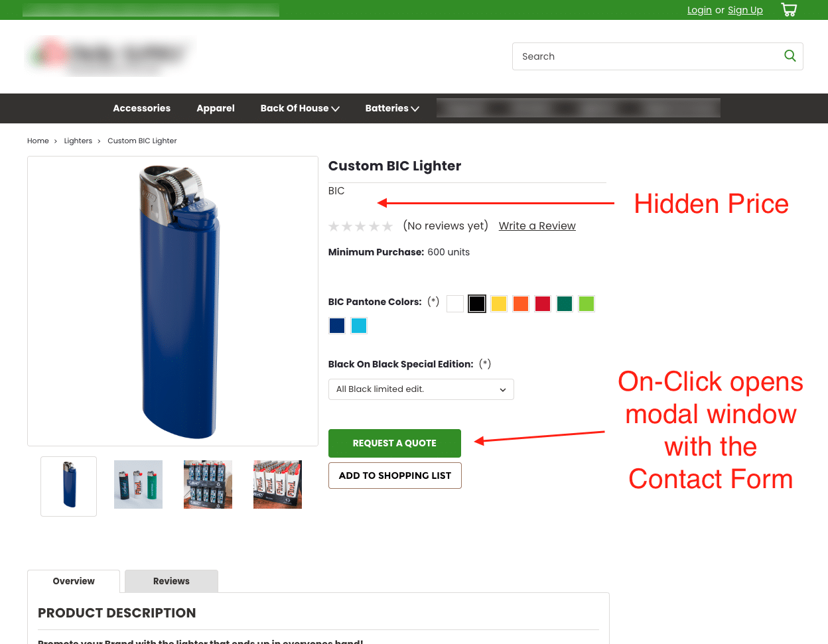Click the first review star
The height and width of the screenshot is (644, 828).
(334, 227)
